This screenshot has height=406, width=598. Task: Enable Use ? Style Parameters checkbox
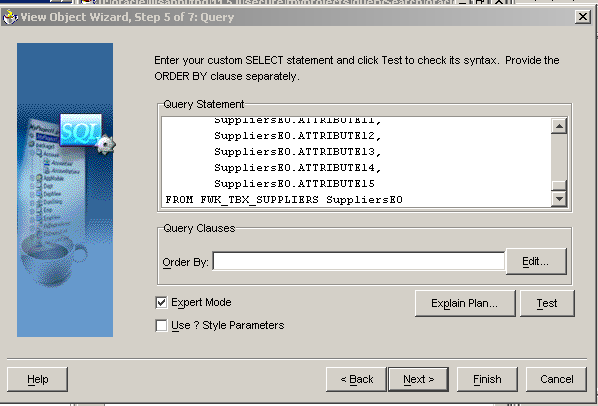(161, 326)
